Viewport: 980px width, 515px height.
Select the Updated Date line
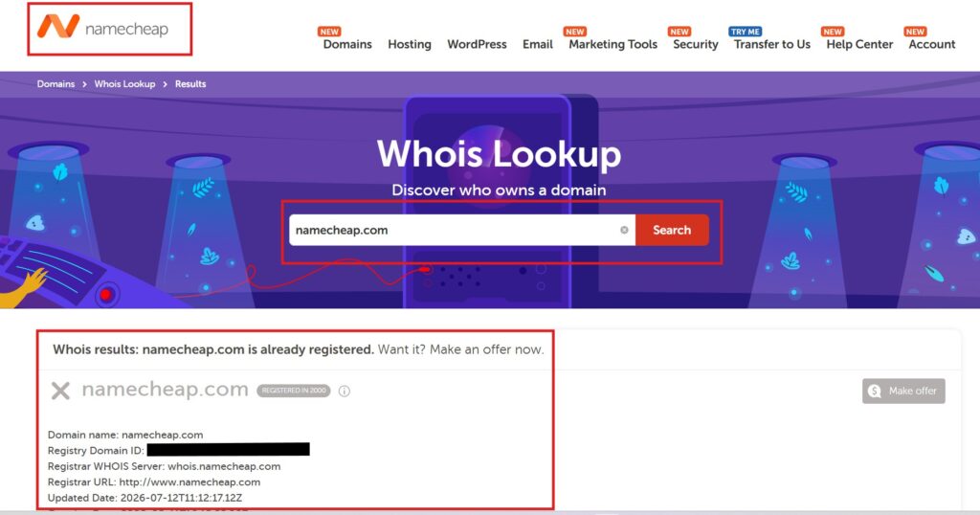(x=145, y=498)
